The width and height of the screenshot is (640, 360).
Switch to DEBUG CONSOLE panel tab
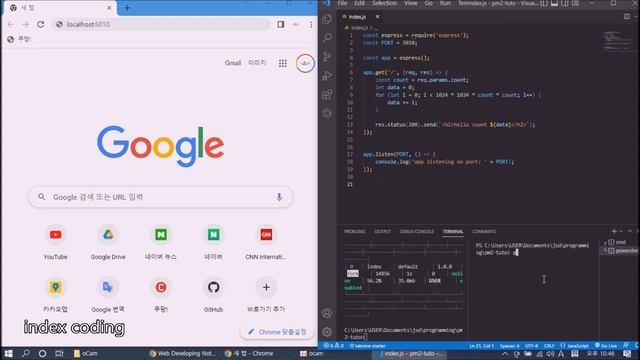416,231
